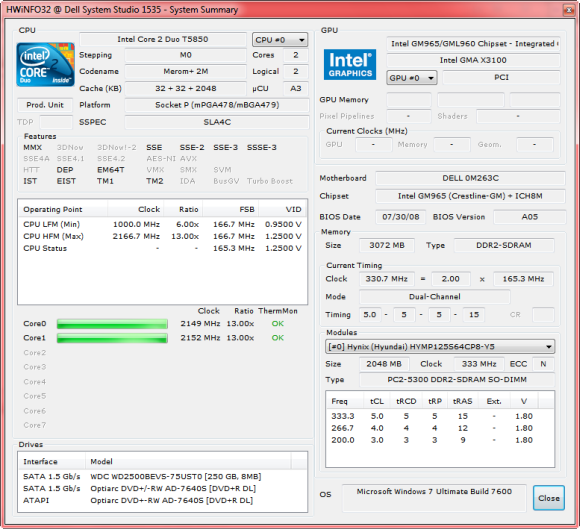Select the Intel Core 2 Duo T5850 field
Screen dimensions: 580x529
[163, 39]
